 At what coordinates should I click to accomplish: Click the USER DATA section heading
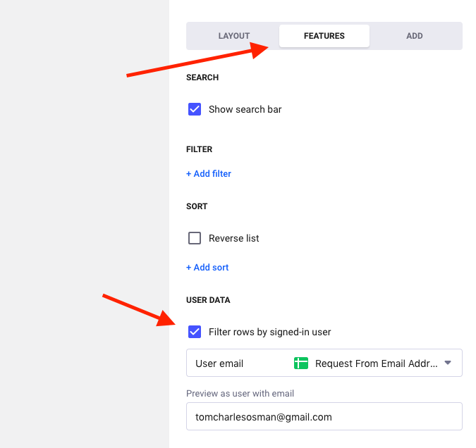coord(208,300)
